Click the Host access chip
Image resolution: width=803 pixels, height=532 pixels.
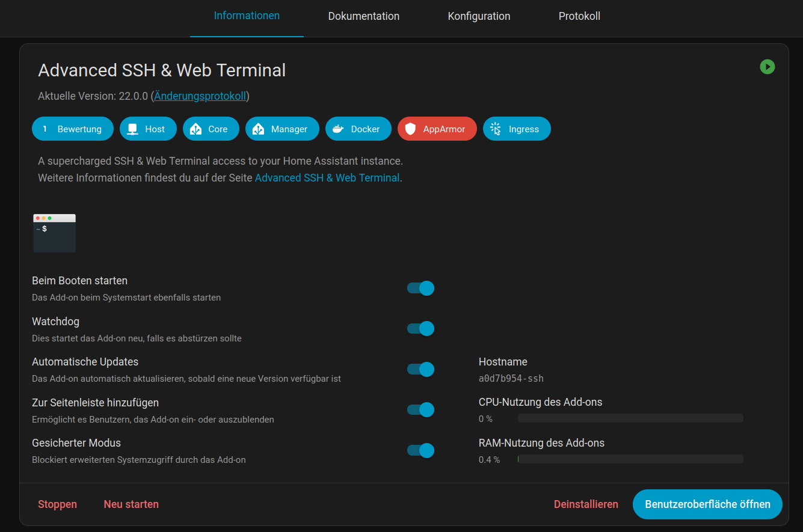pyautogui.click(x=148, y=129)
